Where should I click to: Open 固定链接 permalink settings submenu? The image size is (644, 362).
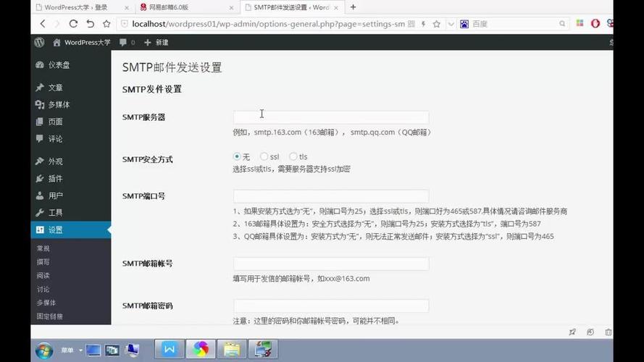(50, 316)
